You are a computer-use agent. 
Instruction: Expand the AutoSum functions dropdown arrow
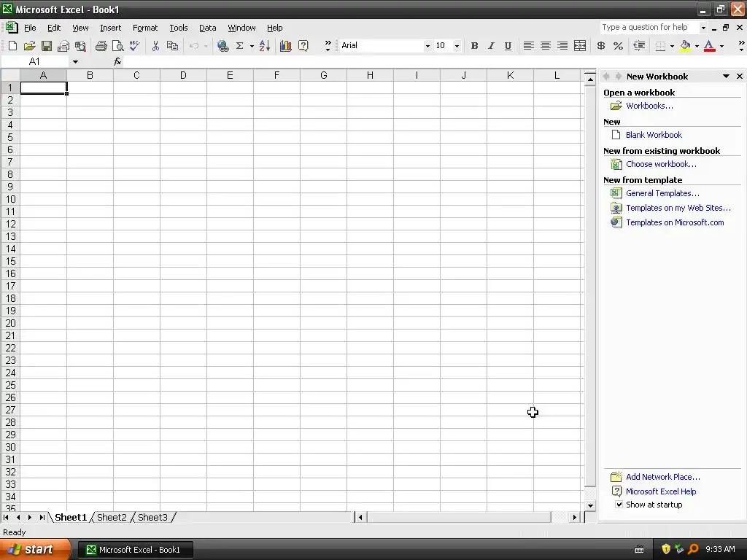pyautogui.click(x=252, y=46)
